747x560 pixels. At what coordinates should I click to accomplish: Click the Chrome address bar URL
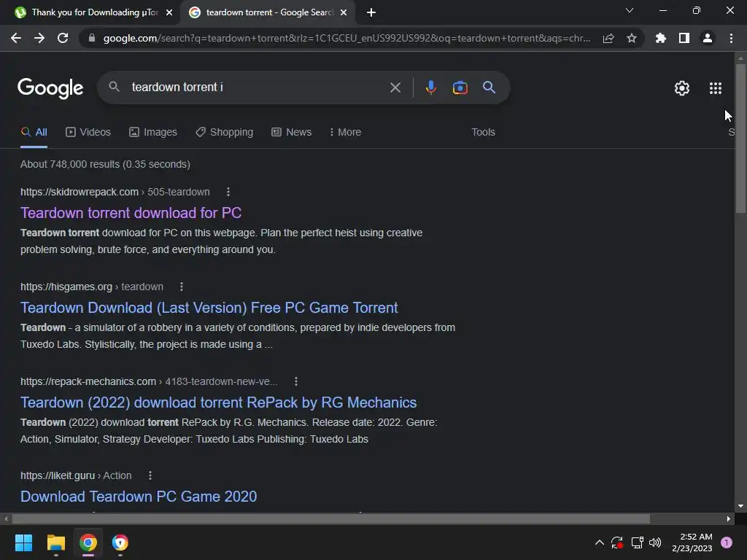(x=347, y=38)
